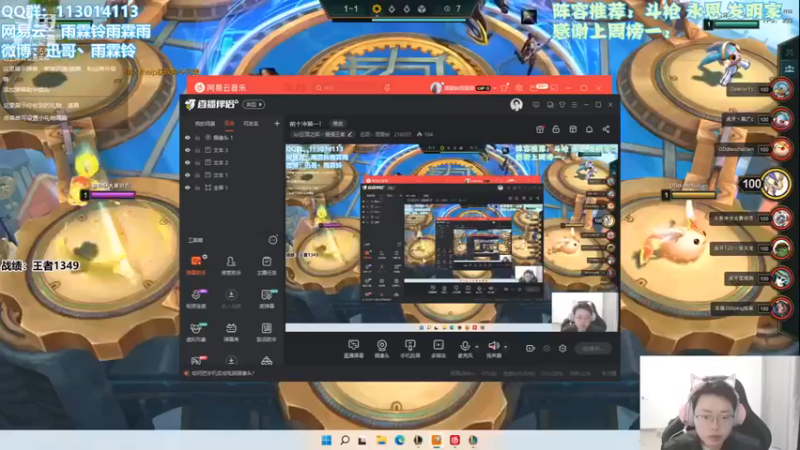
Task: Open the 网易云音乐 account dropdown arrow
Action: (x=494, y=88)
